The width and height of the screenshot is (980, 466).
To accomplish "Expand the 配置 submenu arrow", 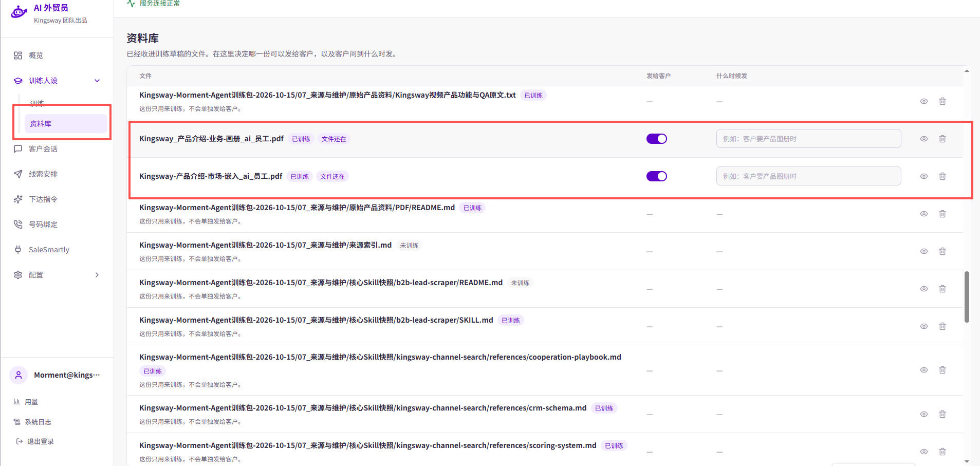I will point(97,275).
